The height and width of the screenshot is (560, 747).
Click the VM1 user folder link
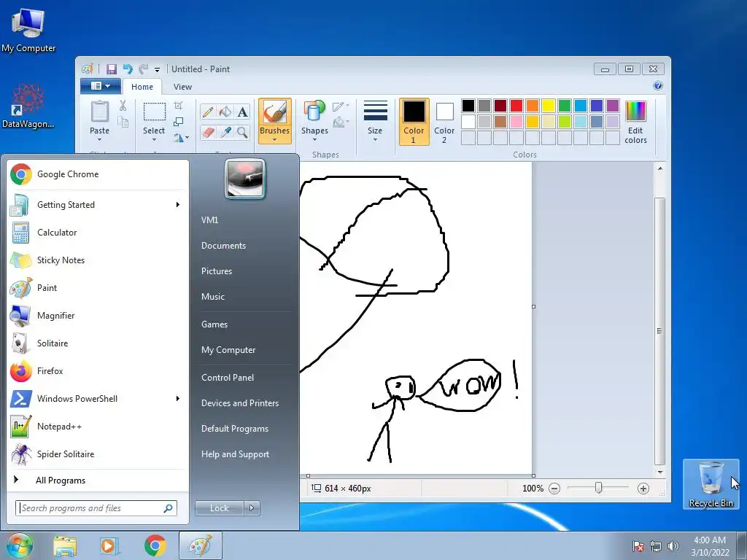coord(209,220)
